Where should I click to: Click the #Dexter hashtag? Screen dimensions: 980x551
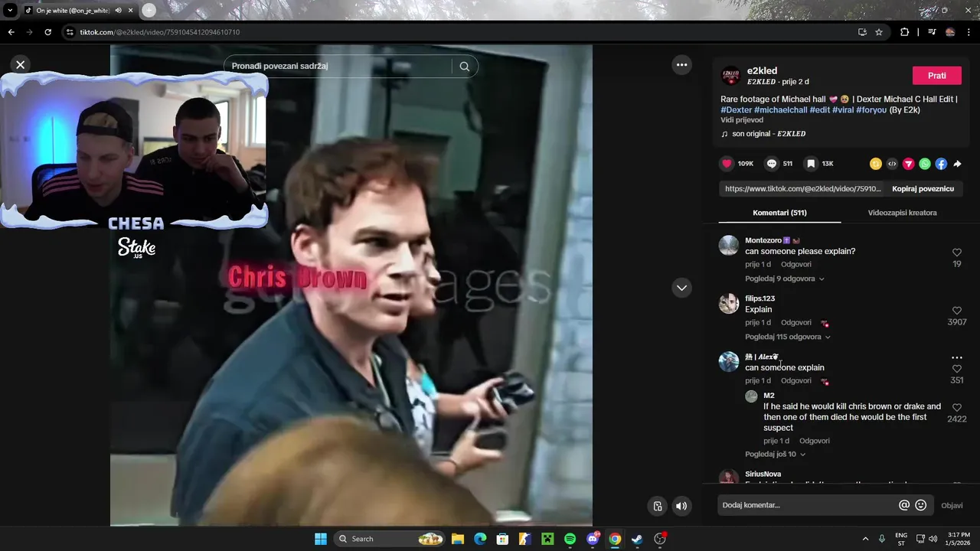click(x=736, y=109)
